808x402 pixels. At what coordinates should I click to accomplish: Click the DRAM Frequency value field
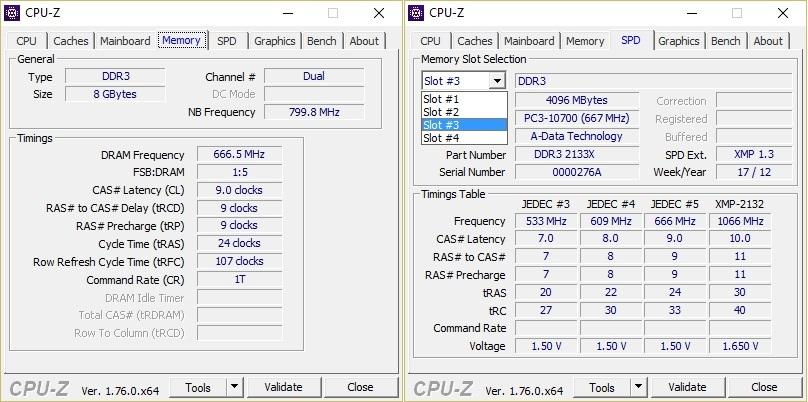tap(239, 155)
